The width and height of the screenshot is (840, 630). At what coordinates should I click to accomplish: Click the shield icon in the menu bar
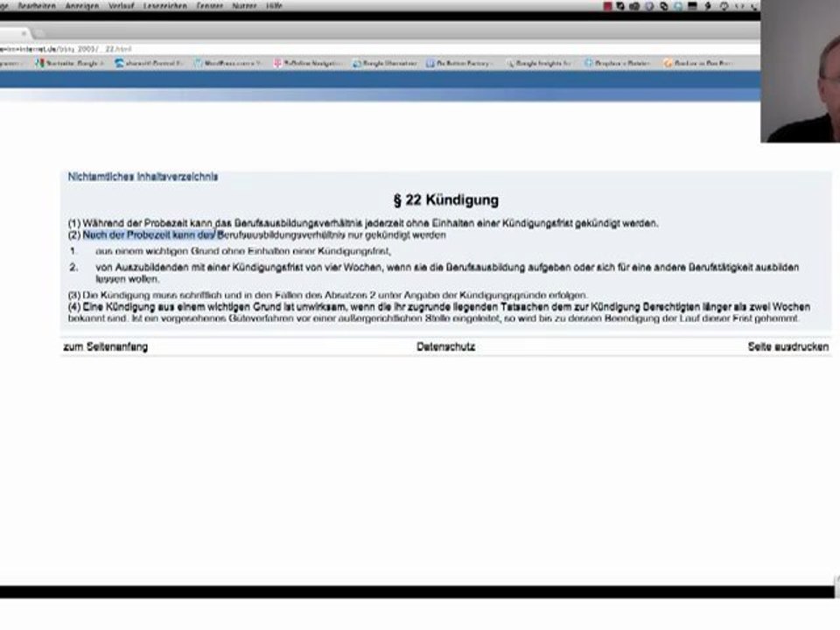(x=649, y=6)
